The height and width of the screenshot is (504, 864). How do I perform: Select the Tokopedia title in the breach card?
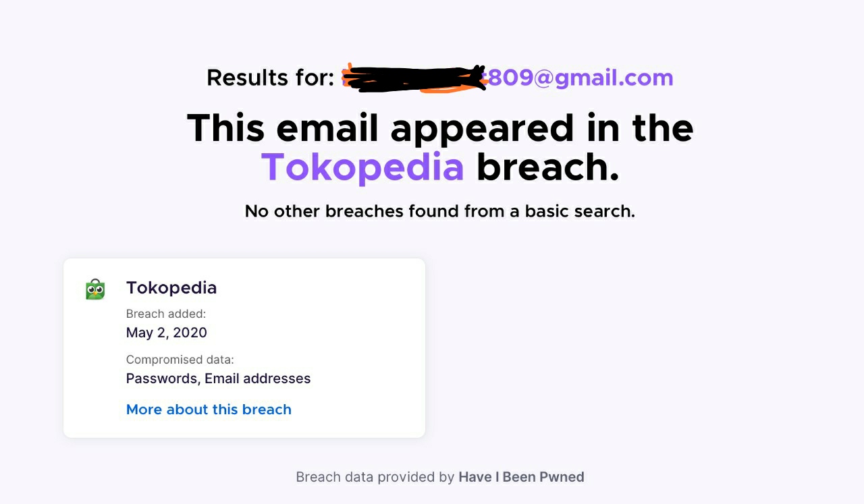[171, 287]
